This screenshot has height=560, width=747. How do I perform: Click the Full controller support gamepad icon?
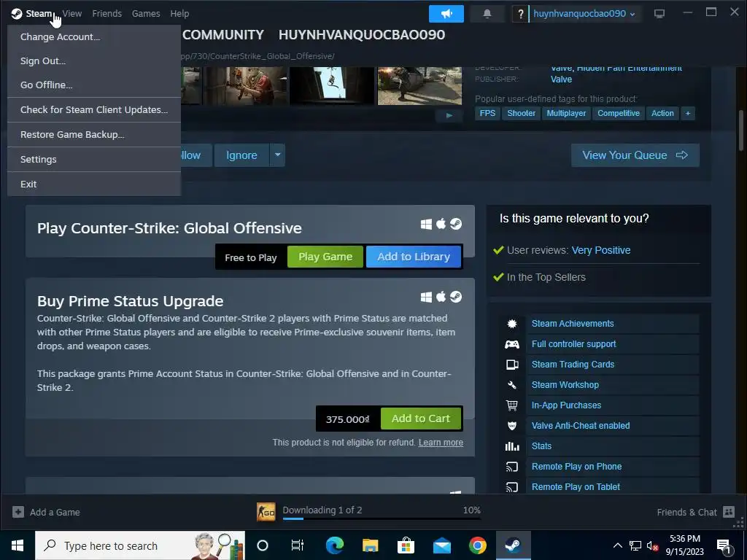(x=512, y=344)
